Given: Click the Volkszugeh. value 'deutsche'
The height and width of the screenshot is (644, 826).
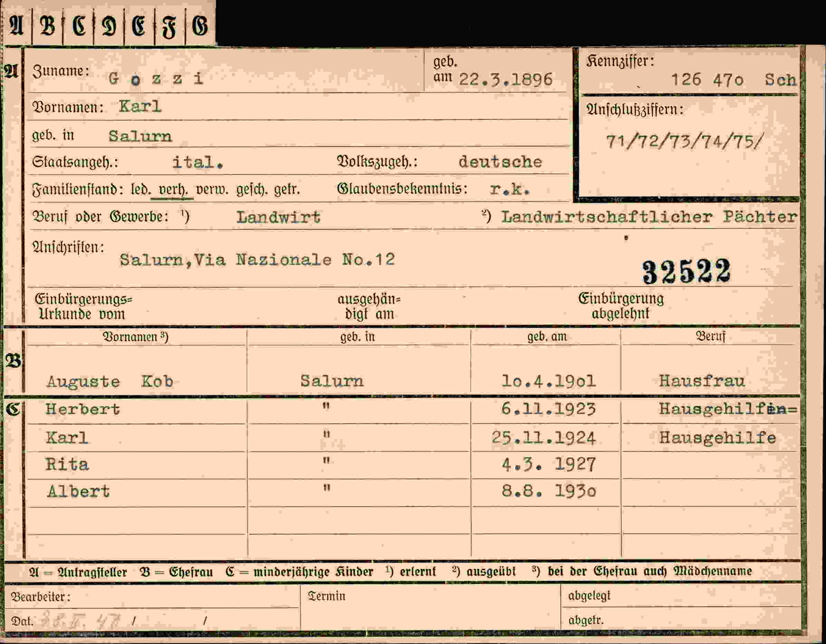Looking at the screenshot, I should 500,162.
